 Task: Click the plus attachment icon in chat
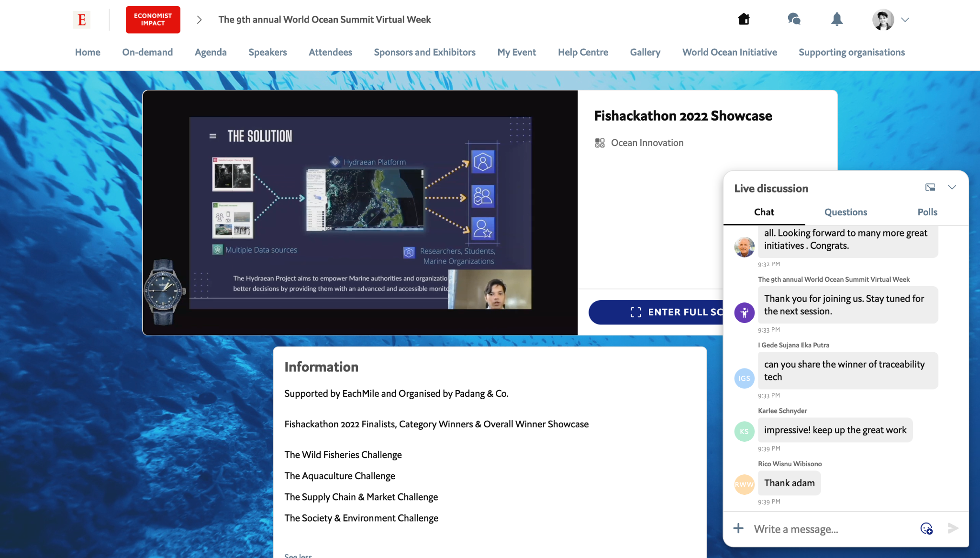738,528
